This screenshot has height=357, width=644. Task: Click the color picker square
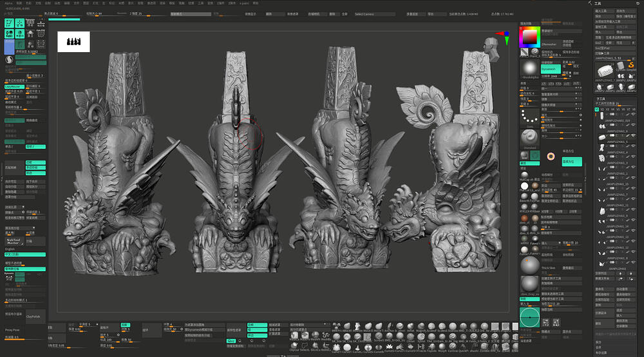pyautogui.click(x=529, y=37)
